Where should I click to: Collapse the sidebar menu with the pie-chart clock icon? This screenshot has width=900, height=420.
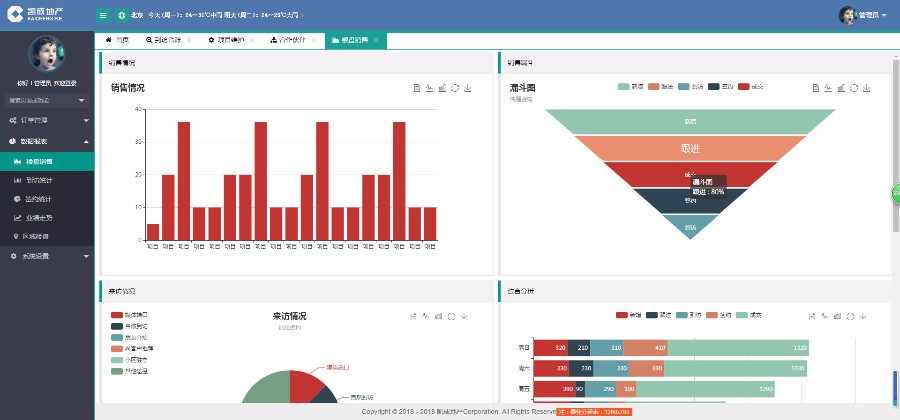pos(47,141)
